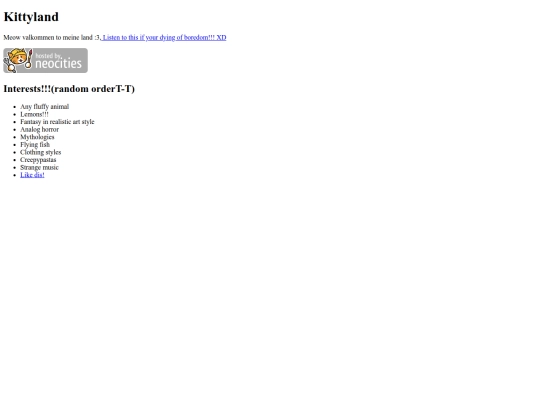Click the Neocities cat mascot icon
This screenshot has height=405, width=540.
17,60
